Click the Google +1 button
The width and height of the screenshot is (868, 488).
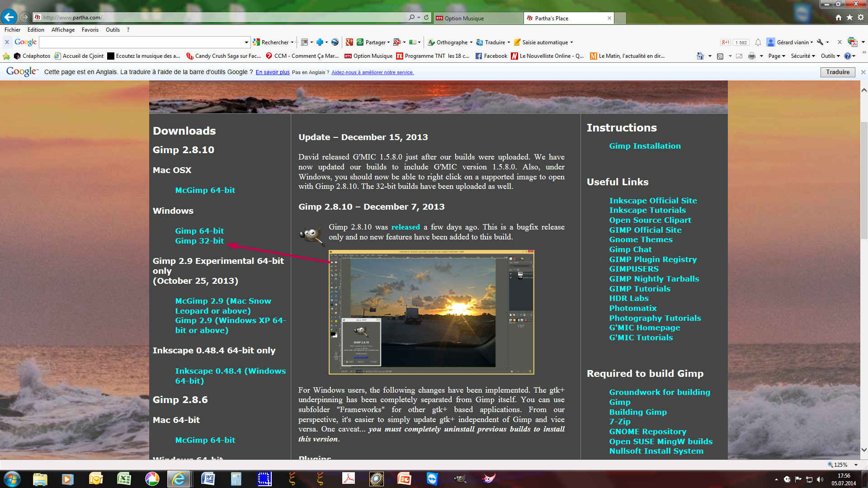point(725,42)
